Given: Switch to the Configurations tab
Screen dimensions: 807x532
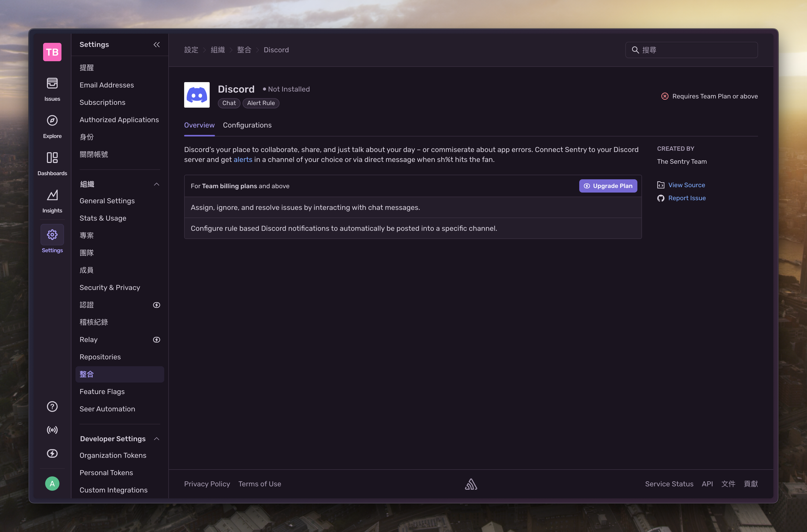Looking at the screenshot, I should [x=247, y=125].
